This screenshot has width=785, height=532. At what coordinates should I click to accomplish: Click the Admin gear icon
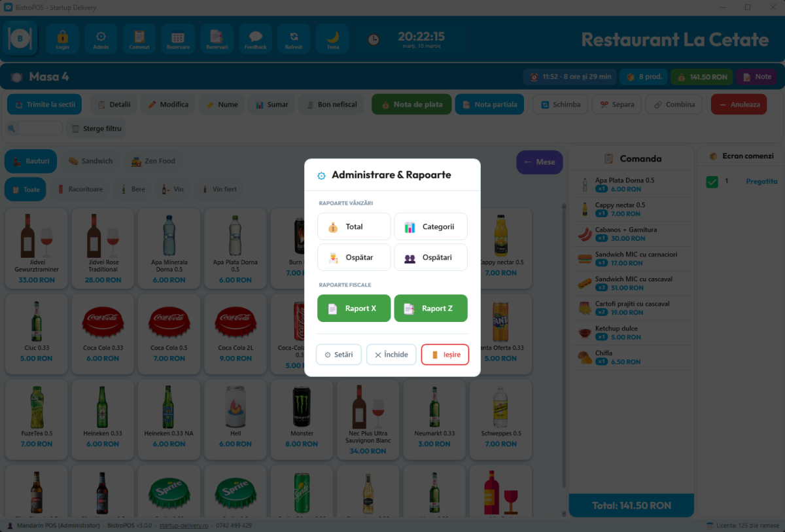(x=101, y=38)
